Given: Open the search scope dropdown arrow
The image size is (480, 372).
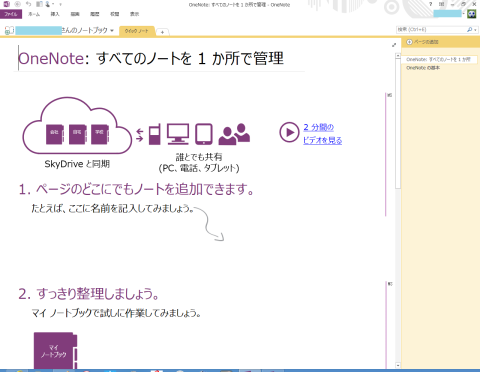Looking at the screenshot, I should tap(475, 30).
